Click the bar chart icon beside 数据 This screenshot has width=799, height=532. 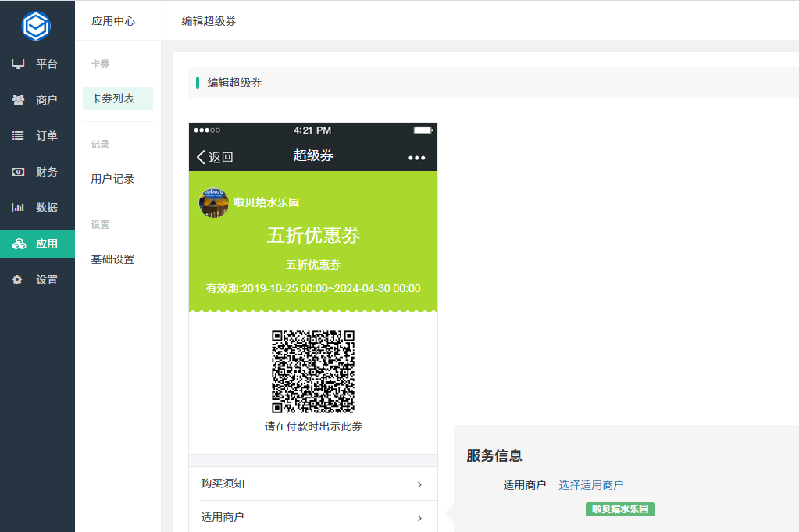pyautogui.click(x=18, y=207)
